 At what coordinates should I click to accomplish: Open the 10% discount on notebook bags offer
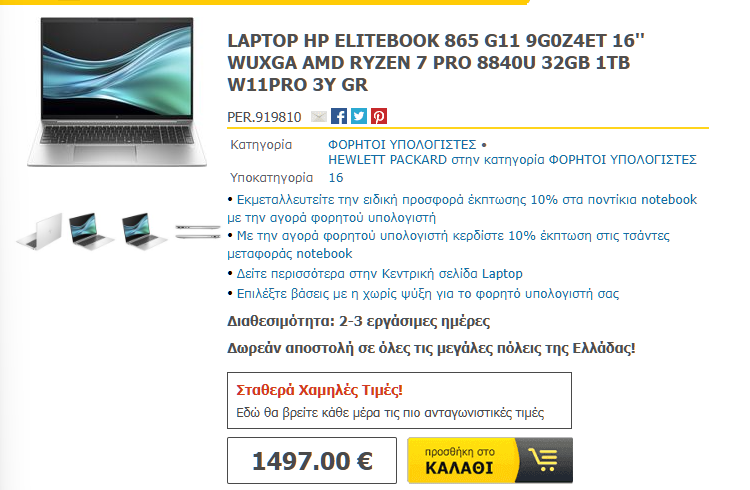(448, 244)
